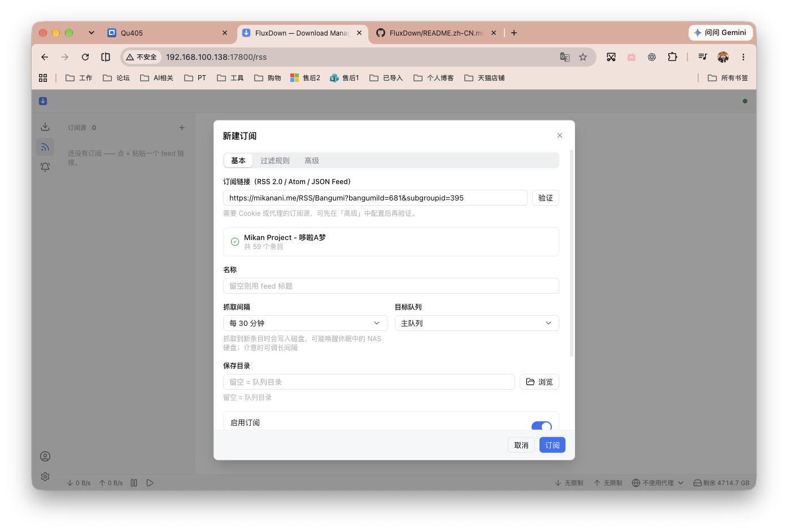This screenshot has height=532, width=788.
Task: Open 问问 Gemini button
Action: click(721, 33)
